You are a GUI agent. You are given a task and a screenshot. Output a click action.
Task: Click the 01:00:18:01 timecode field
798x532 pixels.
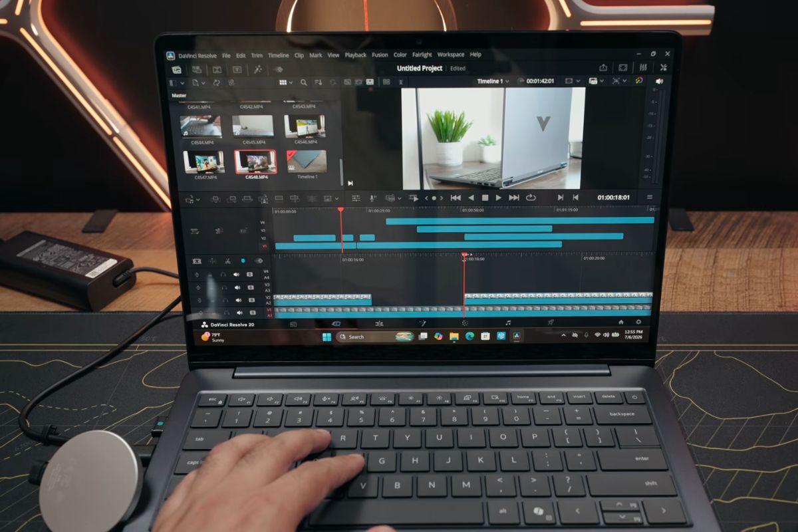tap(613, 198)
